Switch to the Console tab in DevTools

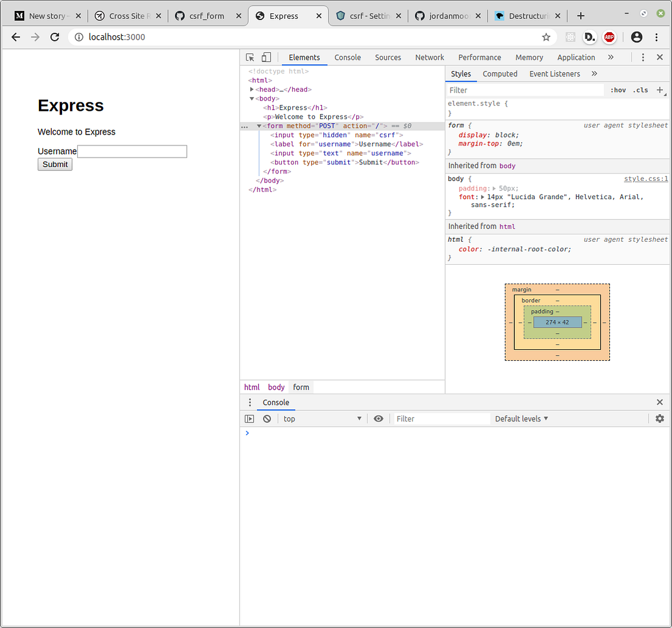[x=348, y=57]
